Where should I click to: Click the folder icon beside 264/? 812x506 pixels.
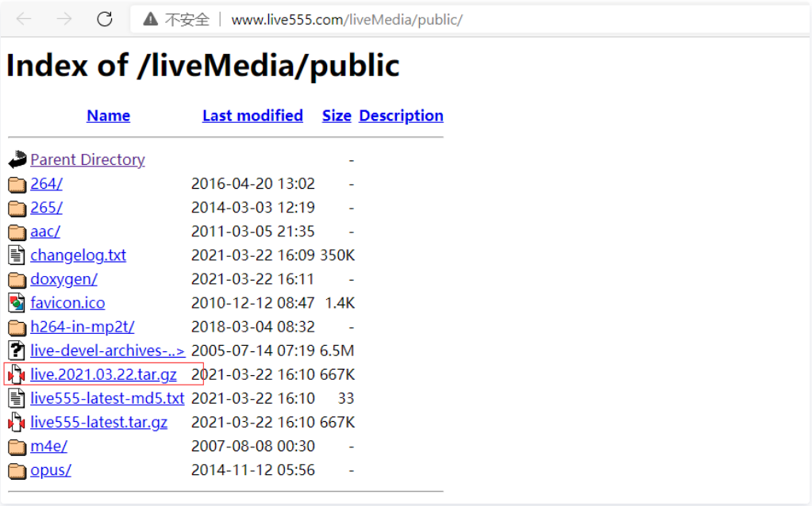pos(17,184)
